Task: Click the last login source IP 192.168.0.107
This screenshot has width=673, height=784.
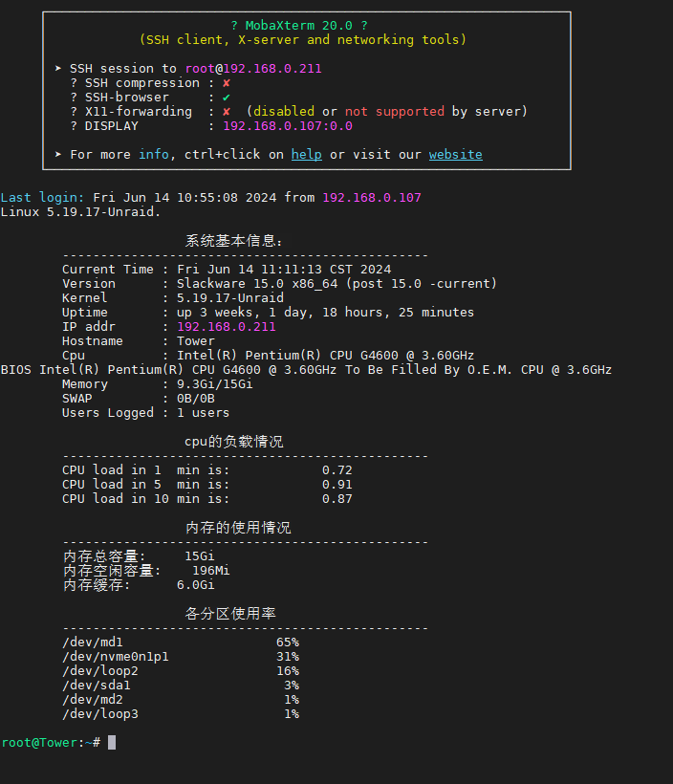Action: tap(371, 198)
